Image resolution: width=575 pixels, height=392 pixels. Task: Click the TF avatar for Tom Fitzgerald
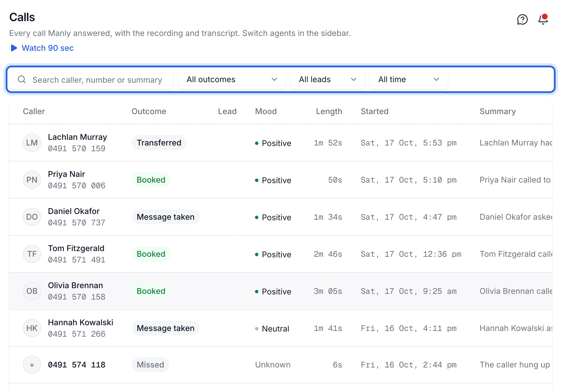(32, 254)
